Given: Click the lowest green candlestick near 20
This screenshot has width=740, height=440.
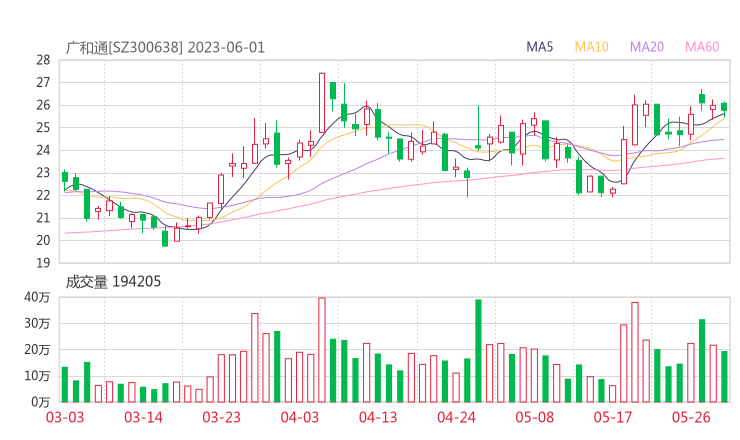Looking at the screenshot, I should pos(165,238).
